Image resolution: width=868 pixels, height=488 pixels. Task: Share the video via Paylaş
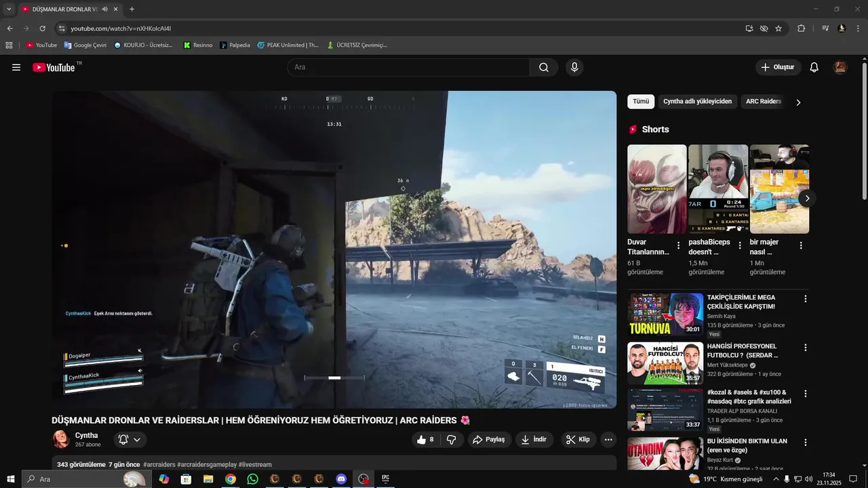tap(488, 439)
